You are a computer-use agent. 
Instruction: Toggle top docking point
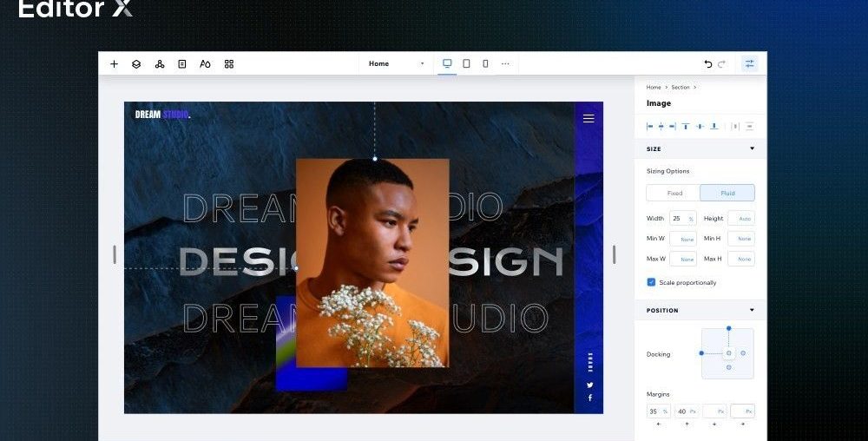pyautogui.click(x=728, y=329)
